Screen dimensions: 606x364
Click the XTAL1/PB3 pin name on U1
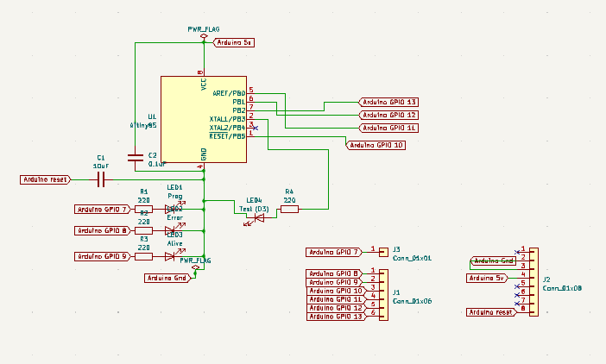pyautogui.click(x=227, y=119)
